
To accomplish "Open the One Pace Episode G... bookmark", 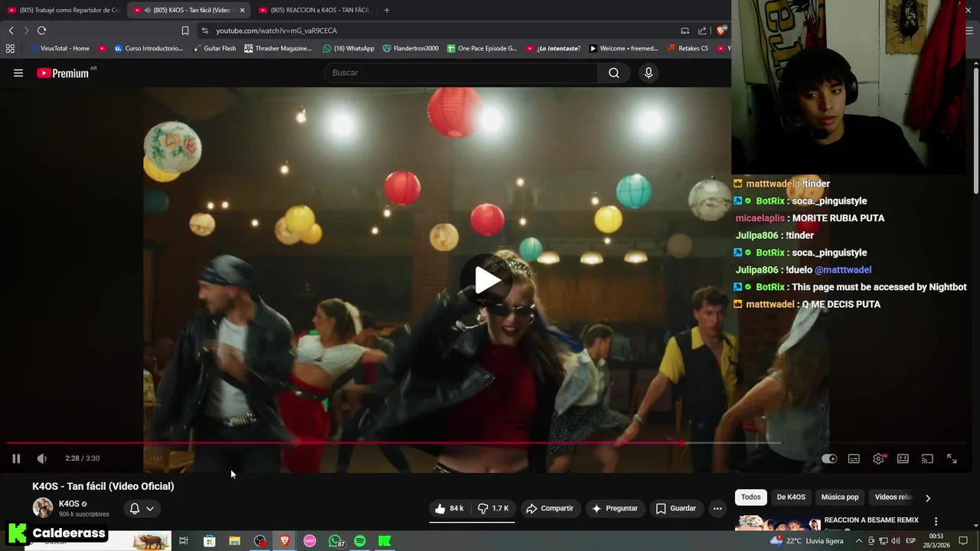I will tap(482, 48).
